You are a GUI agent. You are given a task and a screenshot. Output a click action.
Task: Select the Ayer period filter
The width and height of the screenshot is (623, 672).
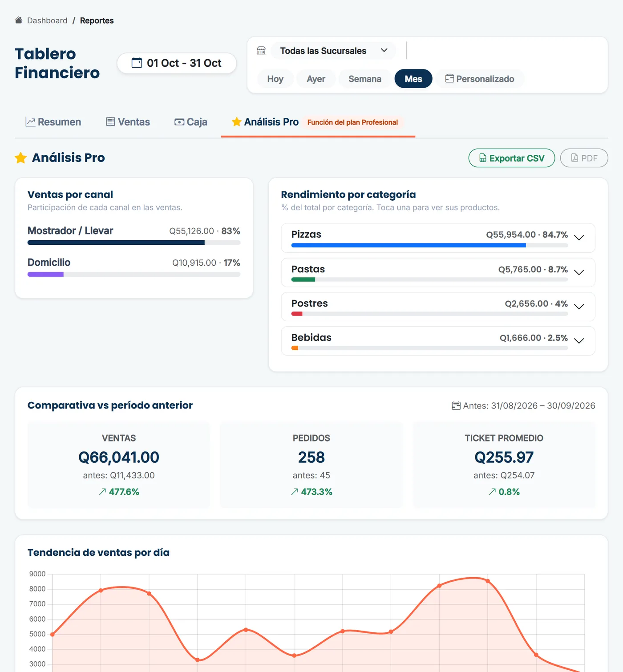tap(316, 79)
